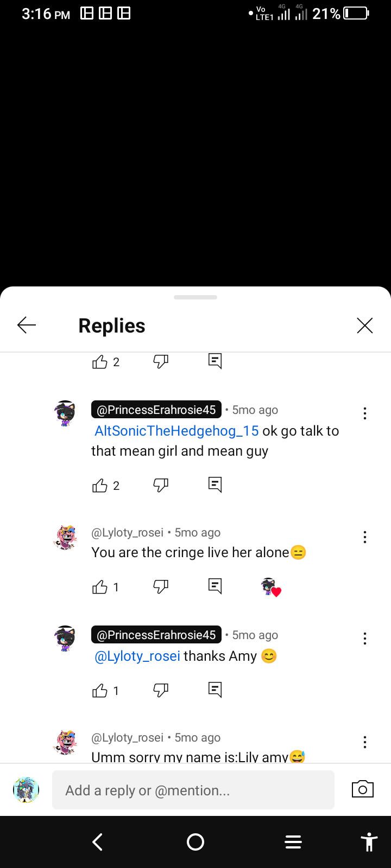Like 'You are the cringe' comment
Image resolution: width=391 pixels, height=868 pixels.
[100, 587]
